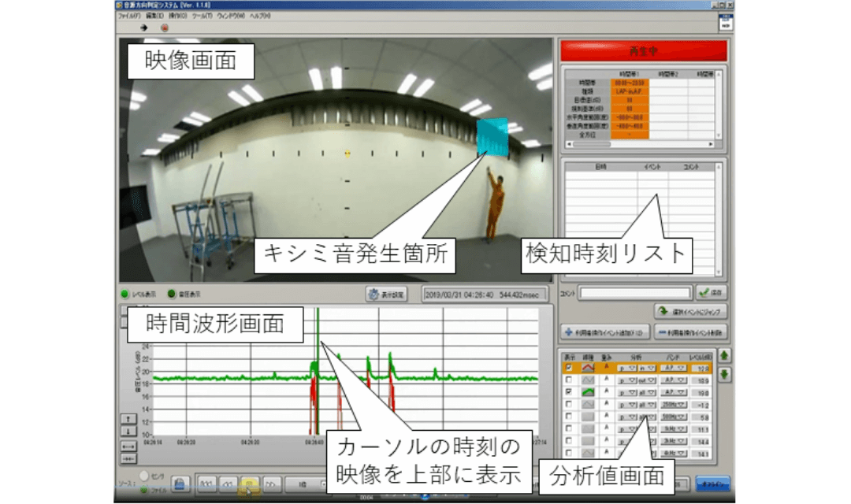Toggle the 音圧表示 dark green indicator

coord(172,294)
